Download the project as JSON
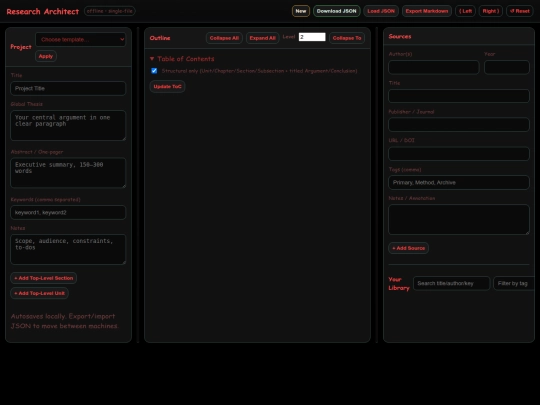The width and height of the screenshot is (540, 405). click(x=336, y=11)
